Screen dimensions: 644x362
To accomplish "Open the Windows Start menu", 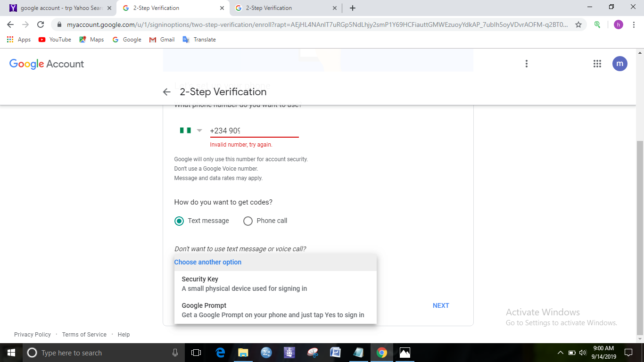I will (x=11, y=353).
